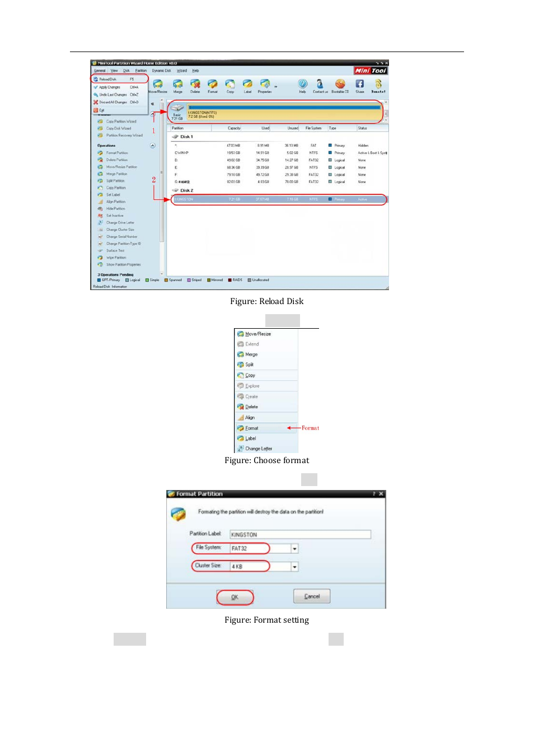This screenshot has height=756, width=534.
Task: Open the Disk menu in menu bar
Action: coord(127,71)
